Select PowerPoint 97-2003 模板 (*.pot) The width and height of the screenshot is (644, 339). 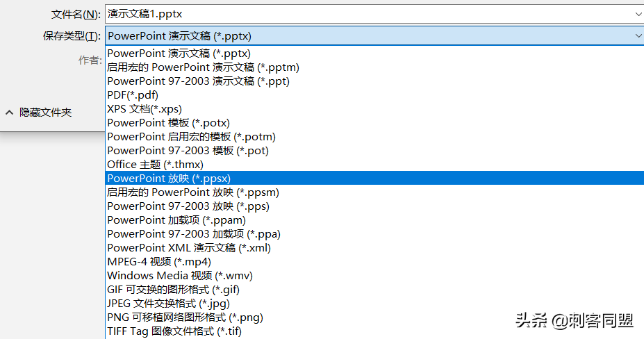tap(374, 151)
